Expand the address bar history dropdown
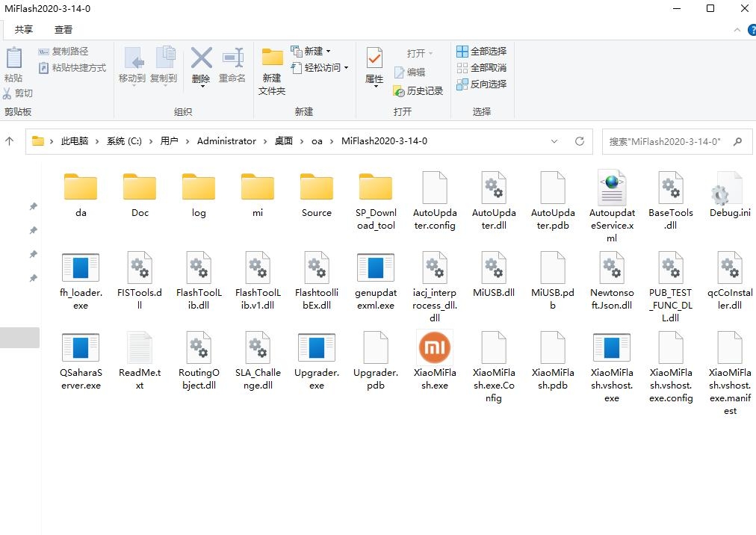 [x=554, y=141]
